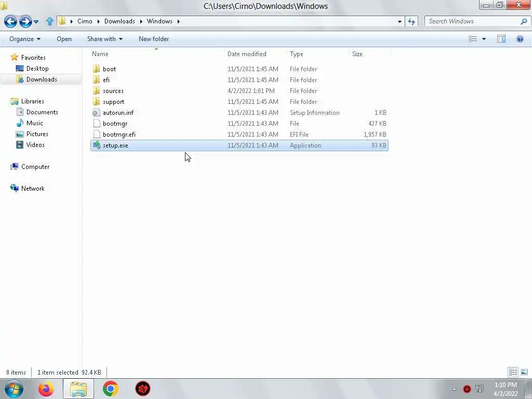Open the Organize menu
The height and width of the screenshot is (399, 532).
click(x=25, y=38)
